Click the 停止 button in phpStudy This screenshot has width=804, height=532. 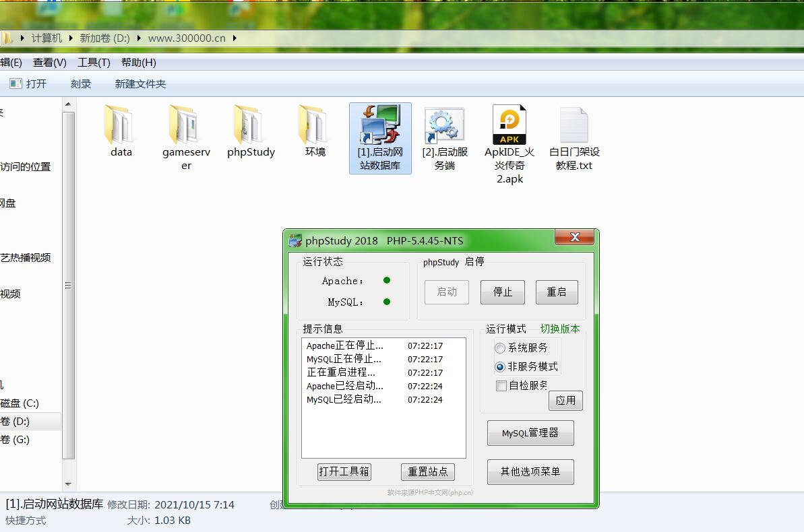(x=503, y=292)
